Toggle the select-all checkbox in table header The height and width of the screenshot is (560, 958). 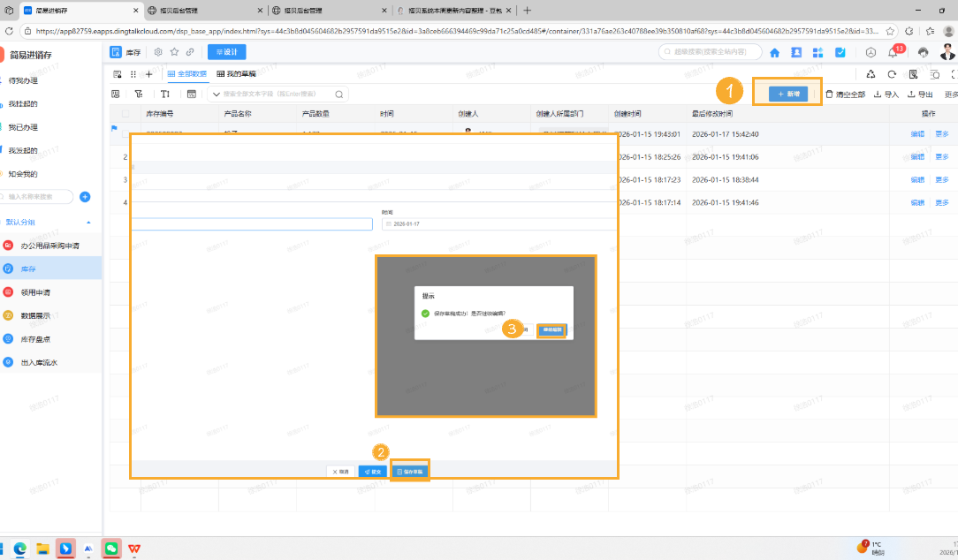(125, 114)
